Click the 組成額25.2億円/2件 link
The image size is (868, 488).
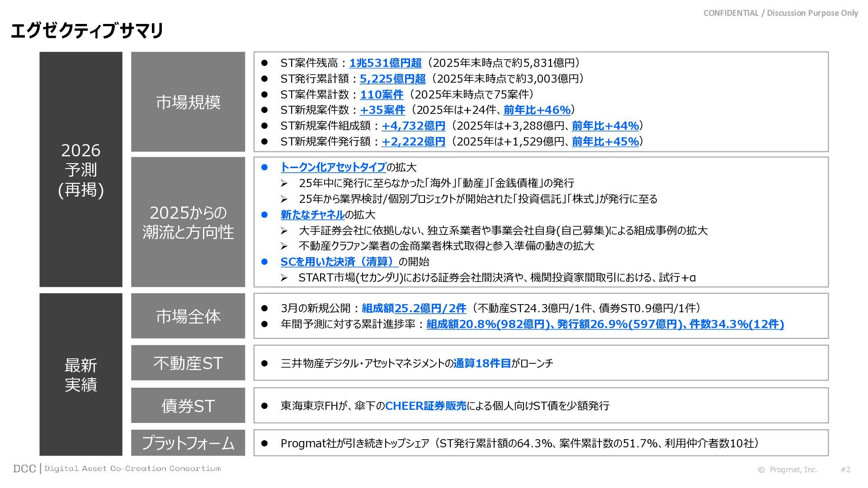coord(414,308)
